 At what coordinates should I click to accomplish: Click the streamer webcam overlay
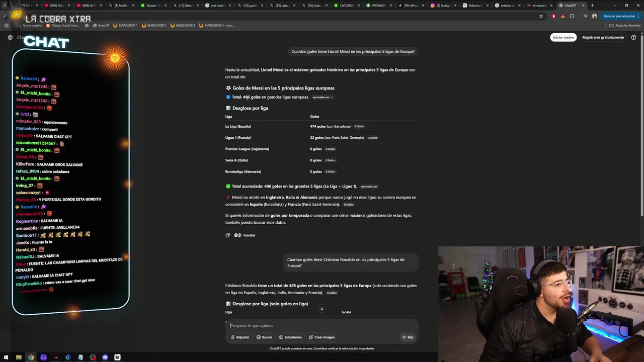(x=541, y=304)
